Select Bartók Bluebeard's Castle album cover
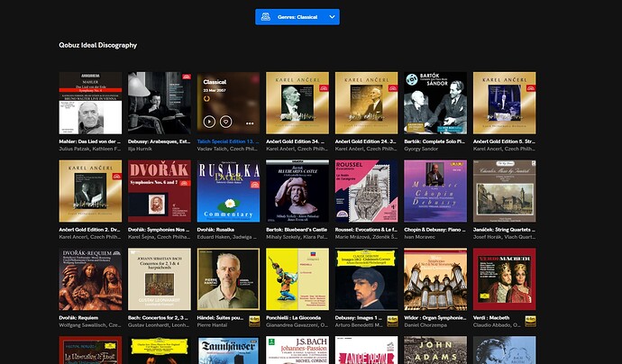622x364 pixels. [x=297, y=191]
